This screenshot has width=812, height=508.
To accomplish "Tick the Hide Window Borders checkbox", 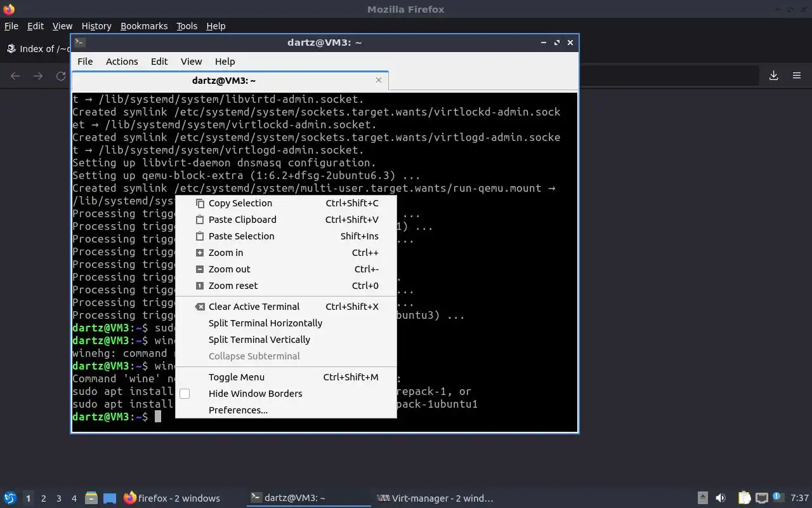I will coord(185,394).
